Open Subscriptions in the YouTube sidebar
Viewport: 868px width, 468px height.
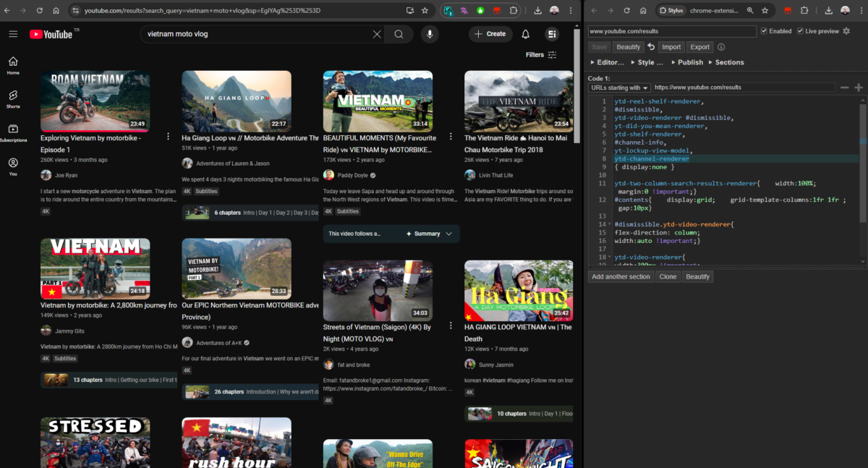point(13,132)
